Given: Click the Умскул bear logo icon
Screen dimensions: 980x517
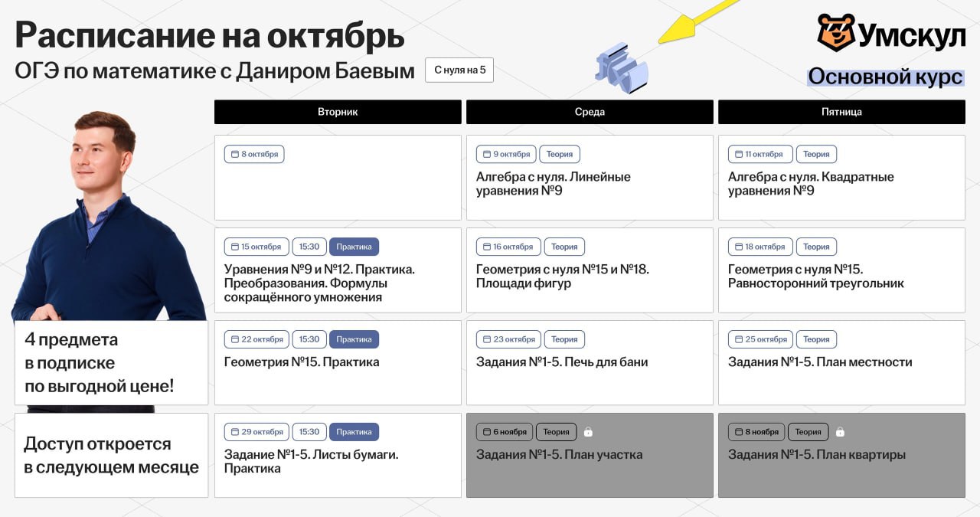Looking at the screenshot, I should (x=835, y=33).
